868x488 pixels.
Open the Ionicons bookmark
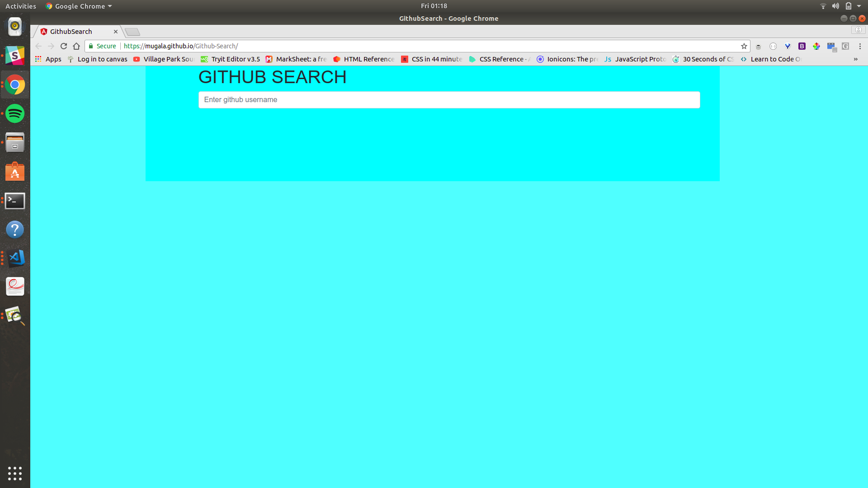tap(567, 59)
